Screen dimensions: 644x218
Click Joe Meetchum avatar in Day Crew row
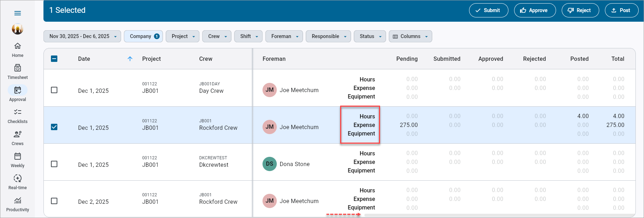click(x=270, y=90)
